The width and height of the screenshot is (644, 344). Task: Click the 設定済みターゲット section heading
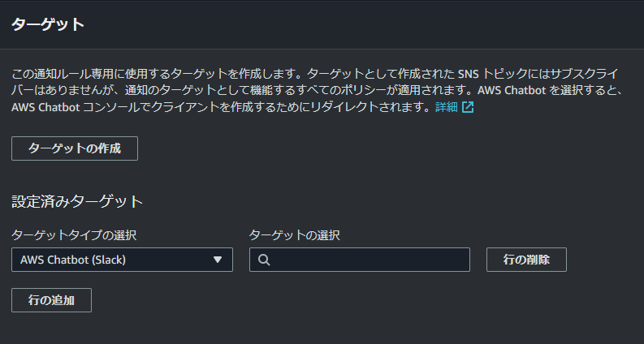click(x=77, y=201)
